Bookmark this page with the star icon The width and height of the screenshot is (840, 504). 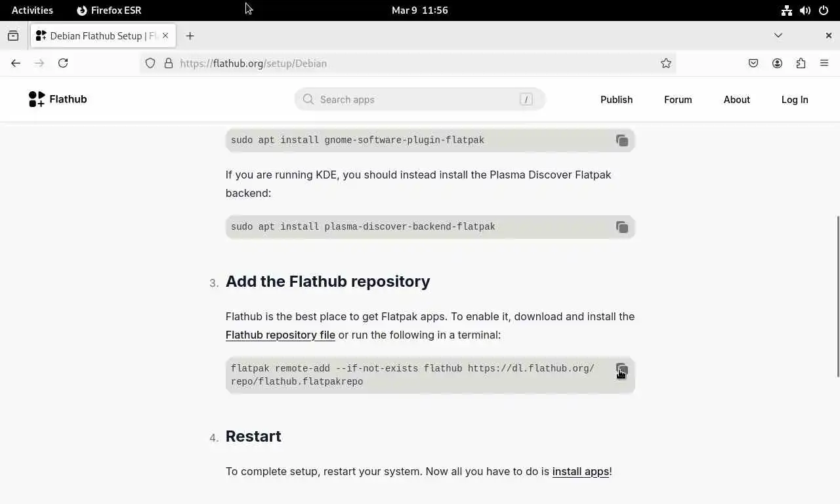[x=666, y=63]
